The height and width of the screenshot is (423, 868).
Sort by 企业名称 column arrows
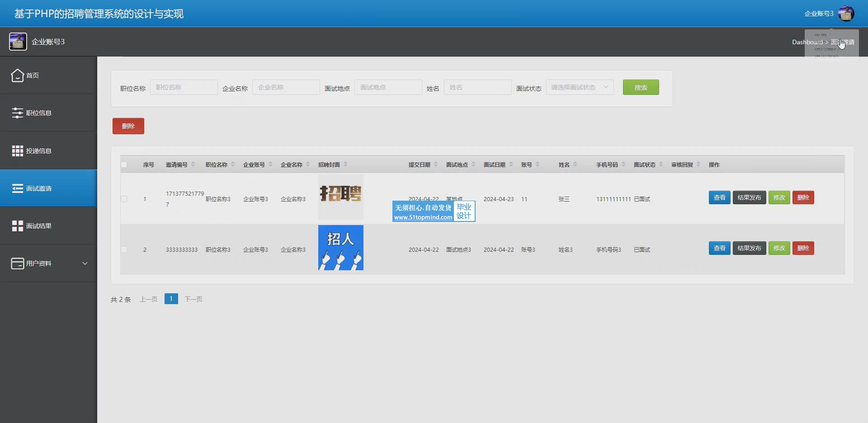point(308,164)
